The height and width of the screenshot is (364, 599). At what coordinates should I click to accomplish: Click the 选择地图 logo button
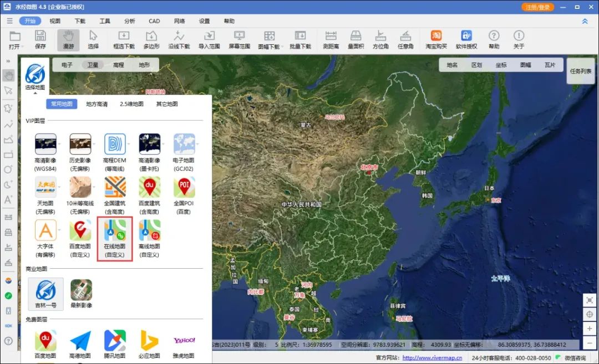(x=35, y=76)
